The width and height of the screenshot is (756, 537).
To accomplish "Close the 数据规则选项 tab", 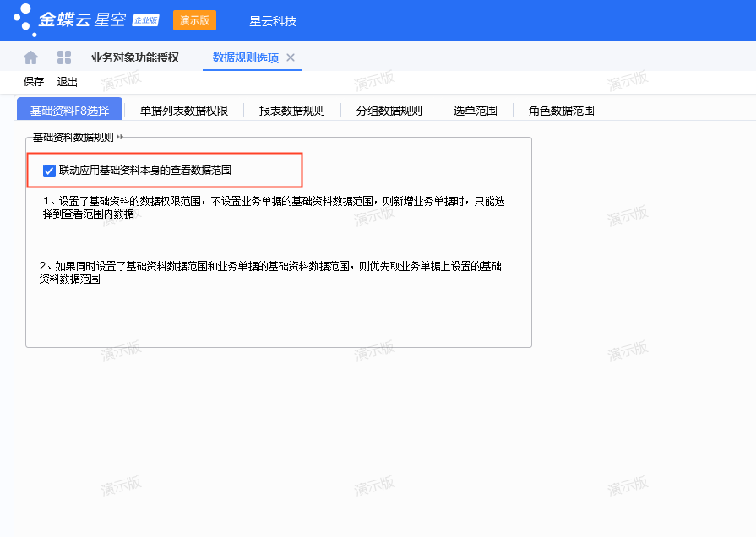I will pos(291,57).
